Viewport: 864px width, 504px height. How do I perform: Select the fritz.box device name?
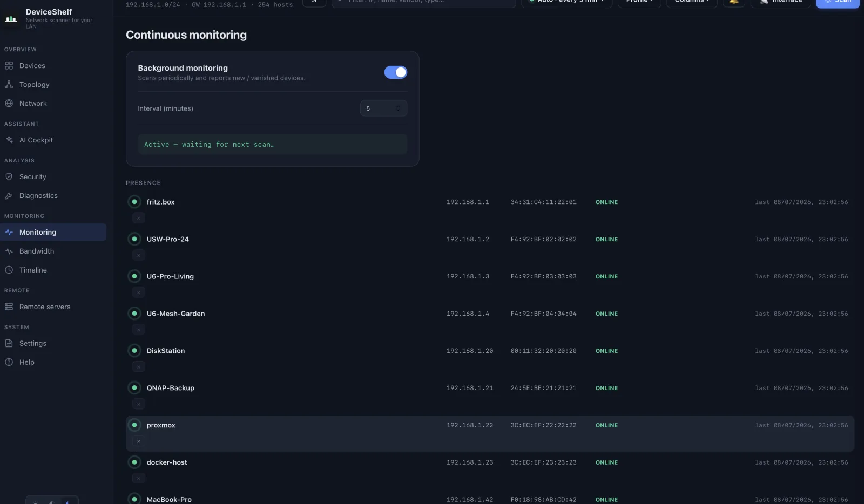(x=161, y=202)
